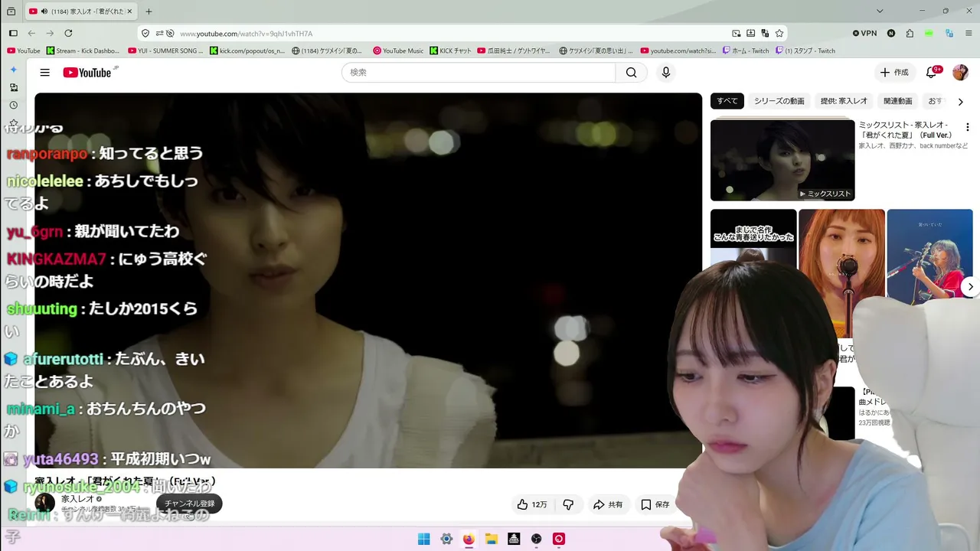This screenshot has width=980, height=551.
Task: Open the YouTube bookmark in bookmarks bar
Action: coord(23,51)
